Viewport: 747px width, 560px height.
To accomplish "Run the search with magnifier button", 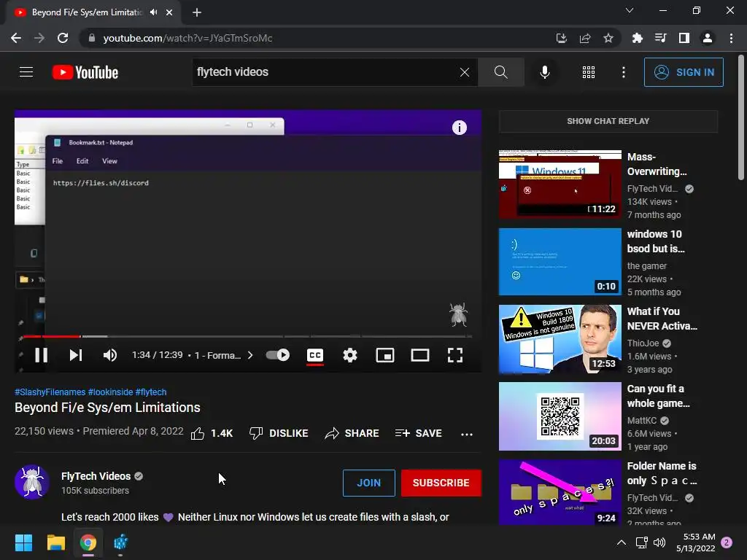I will pos(500,72).
